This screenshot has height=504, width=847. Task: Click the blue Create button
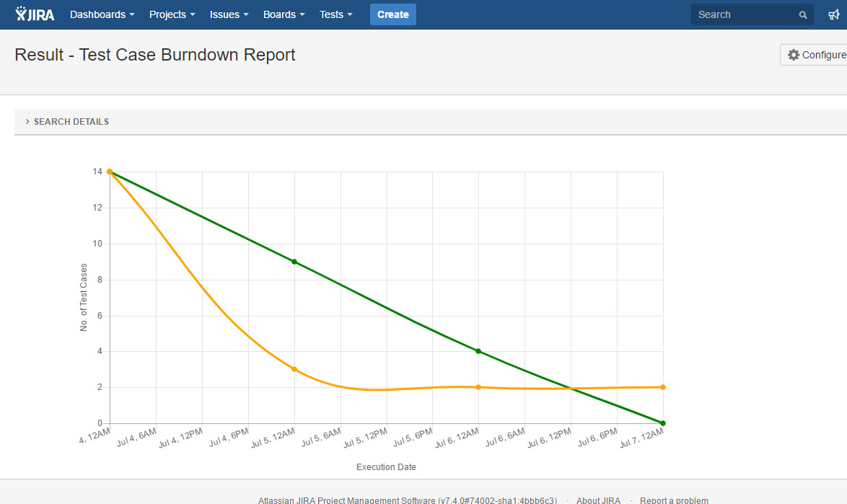pyautogui.click(x=392, y=14)
